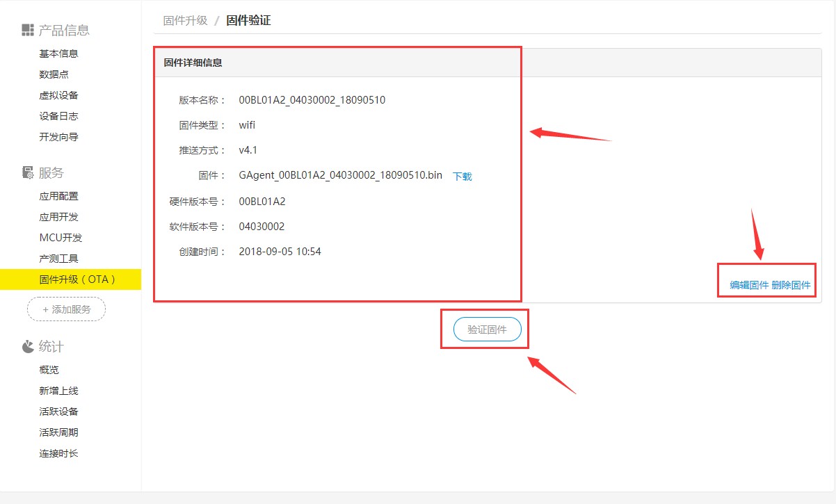Open 活跃设备 statistics page

(x=58, y=412)
